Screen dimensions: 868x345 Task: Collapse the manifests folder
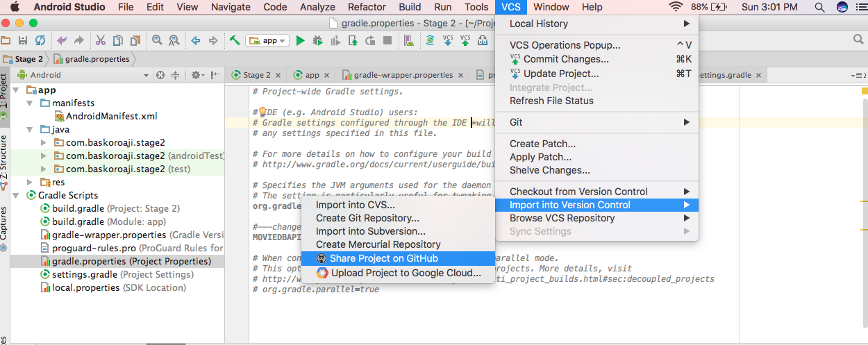pyautogui.click(x=31, y=103)
